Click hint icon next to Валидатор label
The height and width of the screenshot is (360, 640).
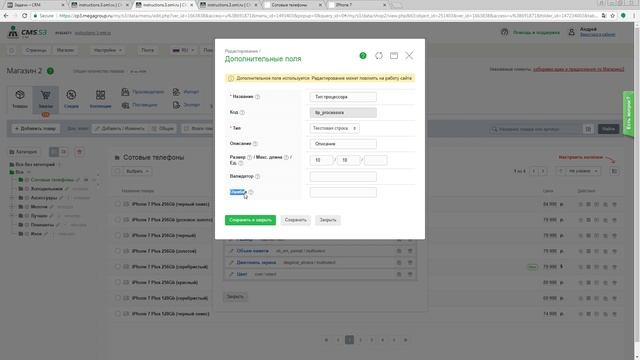tap(258, 176)
